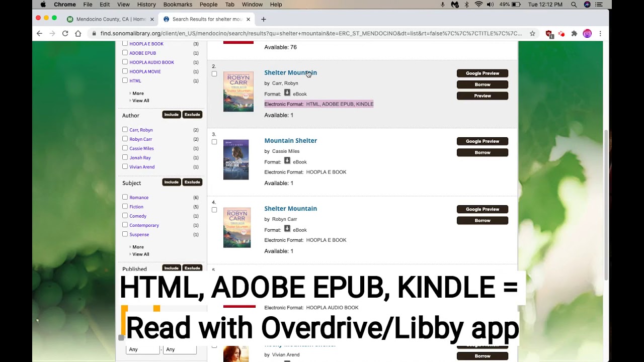
Task: Open the Window menu
Action: (x=252, y=5)
